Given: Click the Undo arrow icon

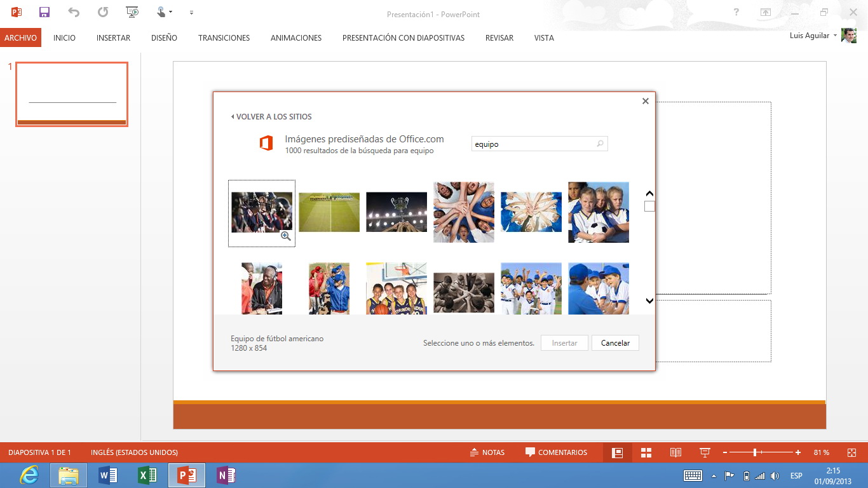Looking at the screenshot, I should (74, 12).
